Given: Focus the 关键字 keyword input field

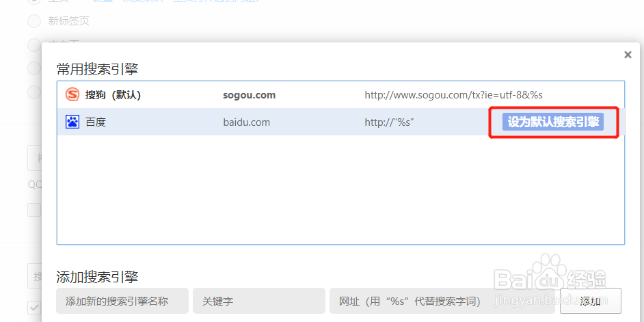Looking at the screenshot, I should tap(259, 301).
